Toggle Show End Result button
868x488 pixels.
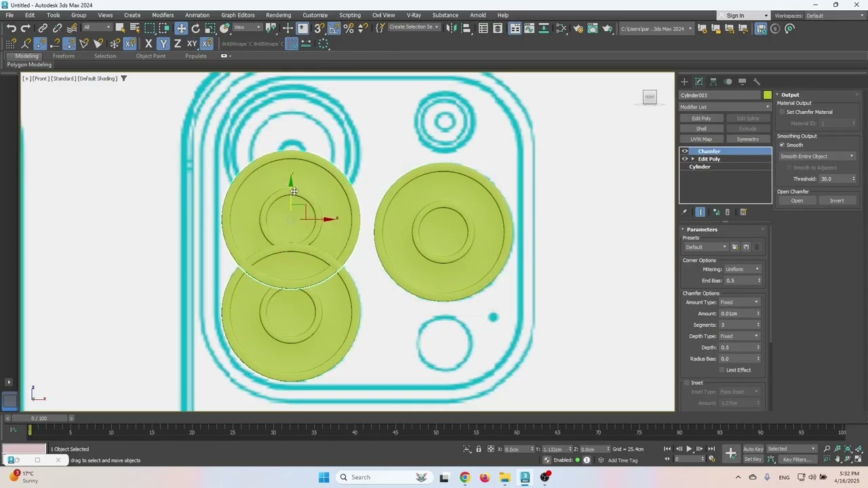tap(701, 212)
